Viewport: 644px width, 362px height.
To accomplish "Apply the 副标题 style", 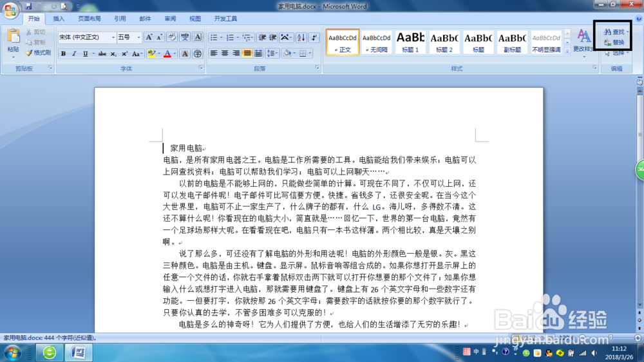I will pyautogui.click(x=512, y=42).
